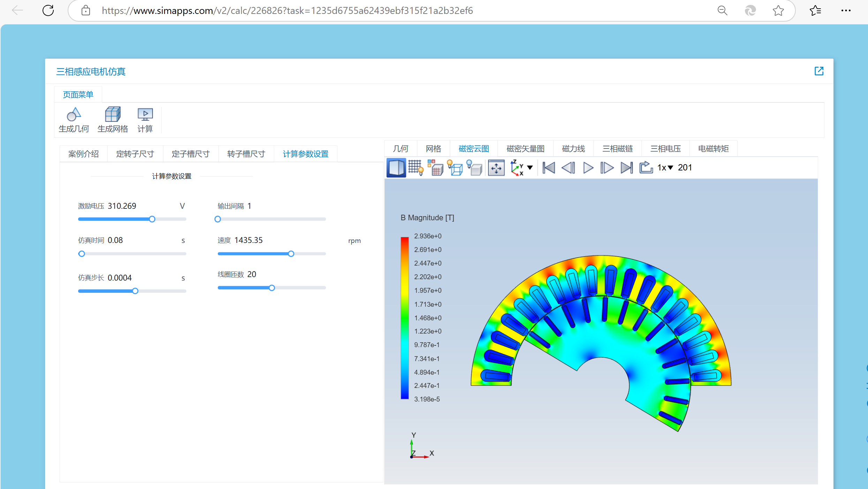Click the color-by-blocks mesh cube icon
The image size is (868, 489).
click(x=436, y=168)
